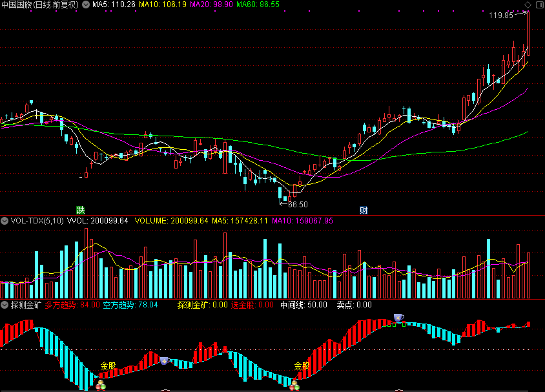Click the blue 财 marker on the chart
The height and width of the screenshot is (392, 545).
coord(364,210)
